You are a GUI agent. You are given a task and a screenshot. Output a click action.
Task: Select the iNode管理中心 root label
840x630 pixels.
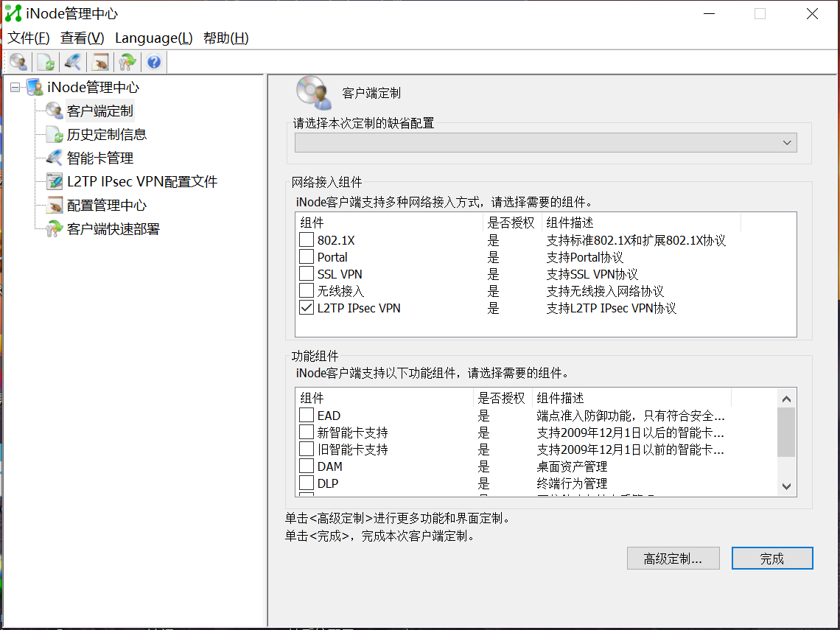click(94, 87)
